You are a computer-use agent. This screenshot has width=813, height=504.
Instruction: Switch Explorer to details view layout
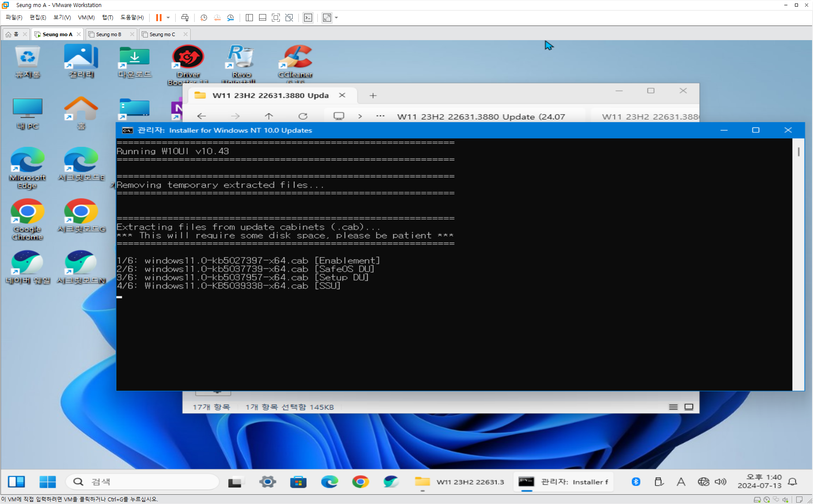[x=673, y=407]
